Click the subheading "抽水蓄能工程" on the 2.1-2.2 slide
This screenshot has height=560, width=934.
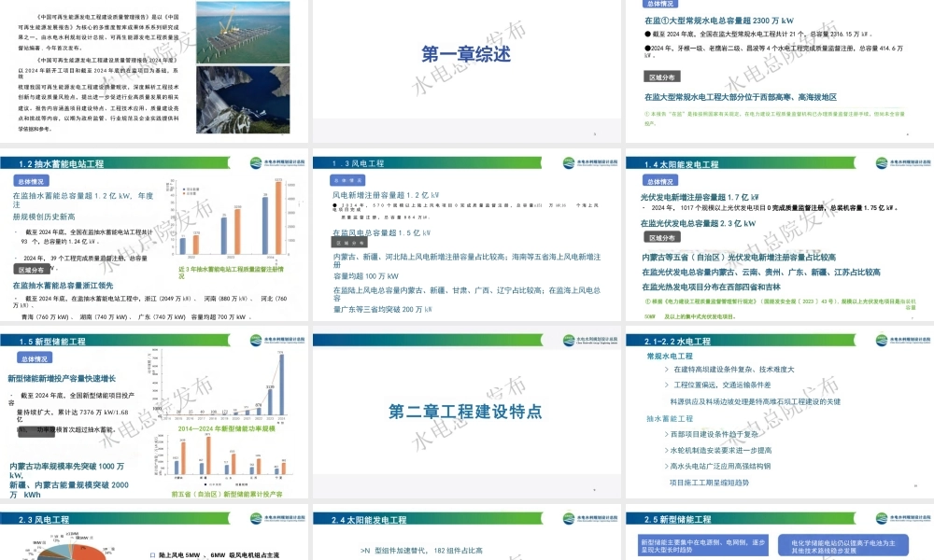[670, 418]
